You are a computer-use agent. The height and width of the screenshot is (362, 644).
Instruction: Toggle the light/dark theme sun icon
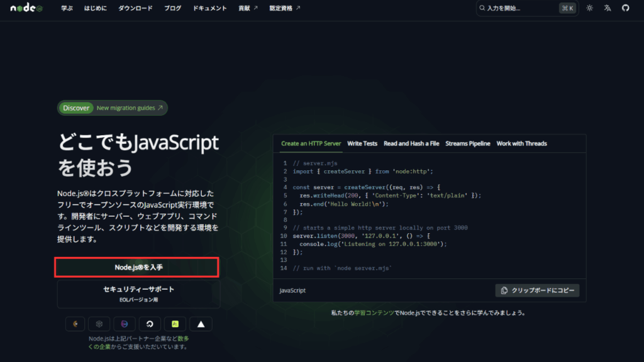pyautogui.click(x=589, y=8)
